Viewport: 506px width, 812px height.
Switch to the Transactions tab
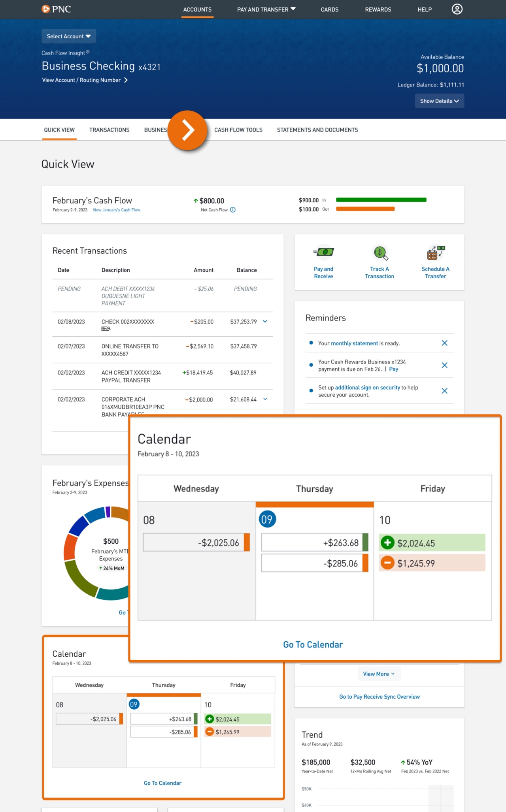(x=110, y=130)
